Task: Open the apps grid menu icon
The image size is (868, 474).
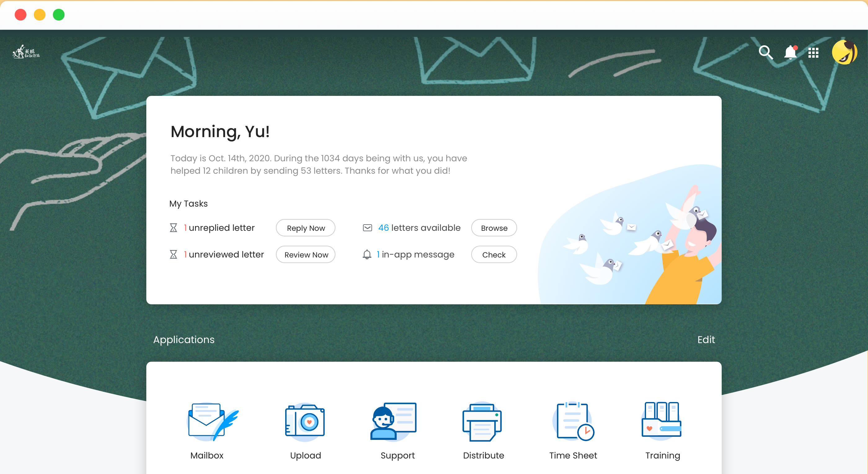Action: [813, 53]
